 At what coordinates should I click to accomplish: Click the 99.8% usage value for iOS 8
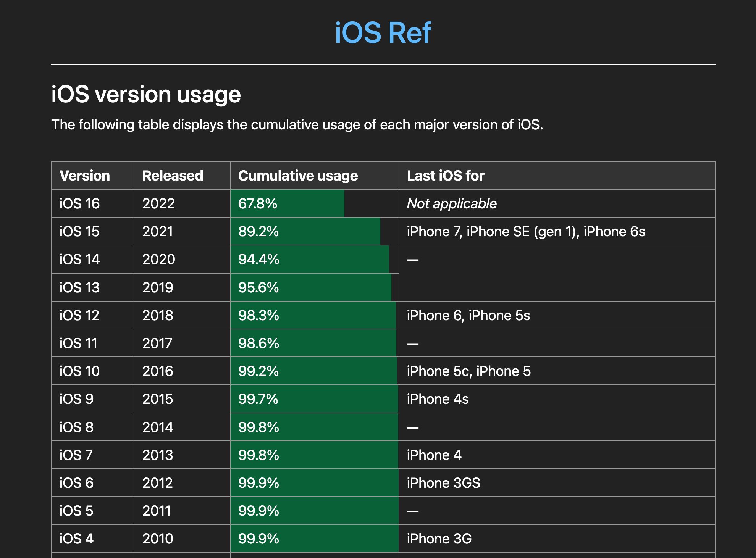tap(258, 427)
